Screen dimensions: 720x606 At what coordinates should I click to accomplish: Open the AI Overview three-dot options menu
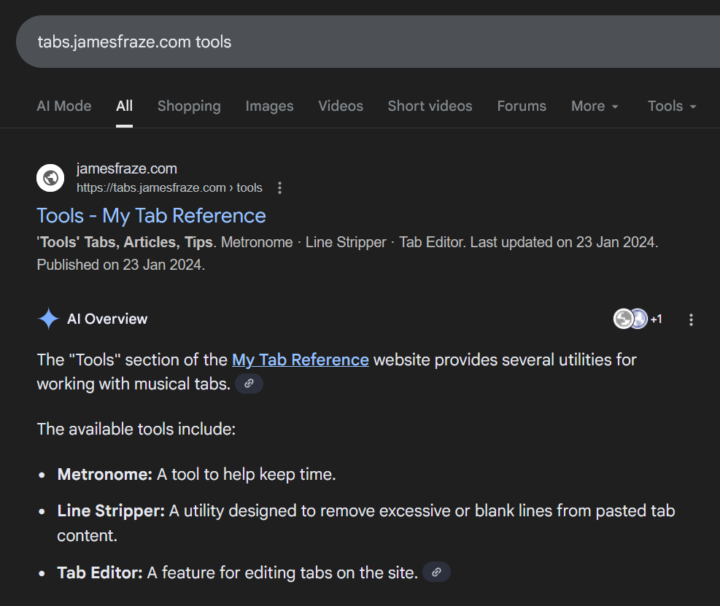[691, 320]
